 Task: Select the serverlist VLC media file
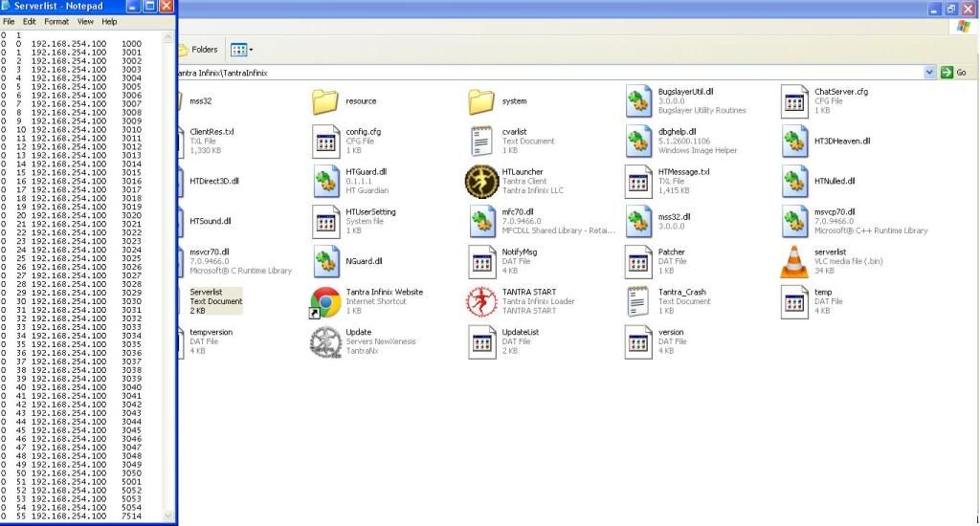click(794, 261)
